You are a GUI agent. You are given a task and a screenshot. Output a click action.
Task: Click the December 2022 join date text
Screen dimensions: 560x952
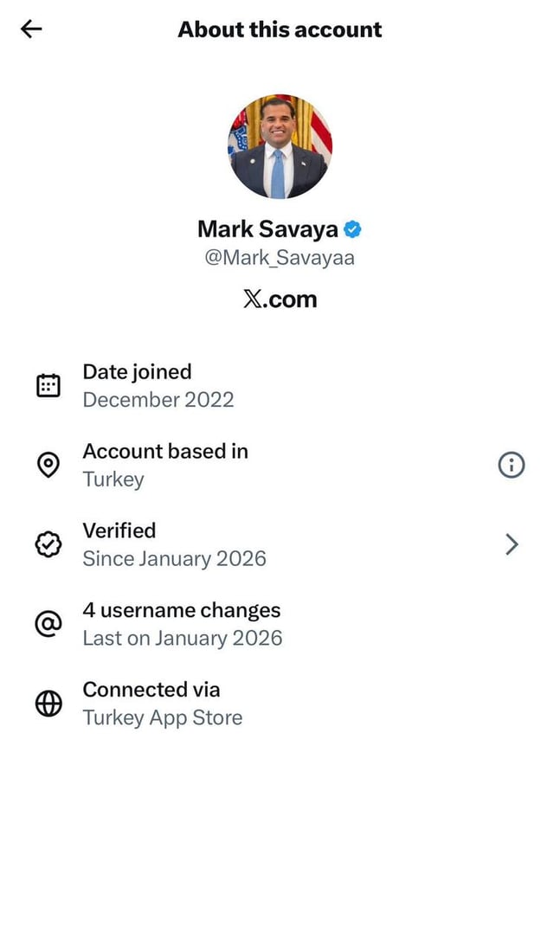pos(158,400)
